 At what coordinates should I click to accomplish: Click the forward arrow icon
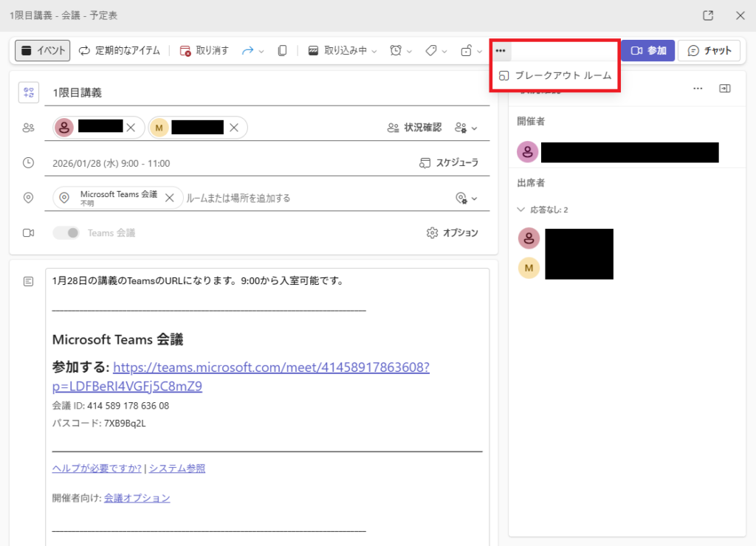coord(248,51)
